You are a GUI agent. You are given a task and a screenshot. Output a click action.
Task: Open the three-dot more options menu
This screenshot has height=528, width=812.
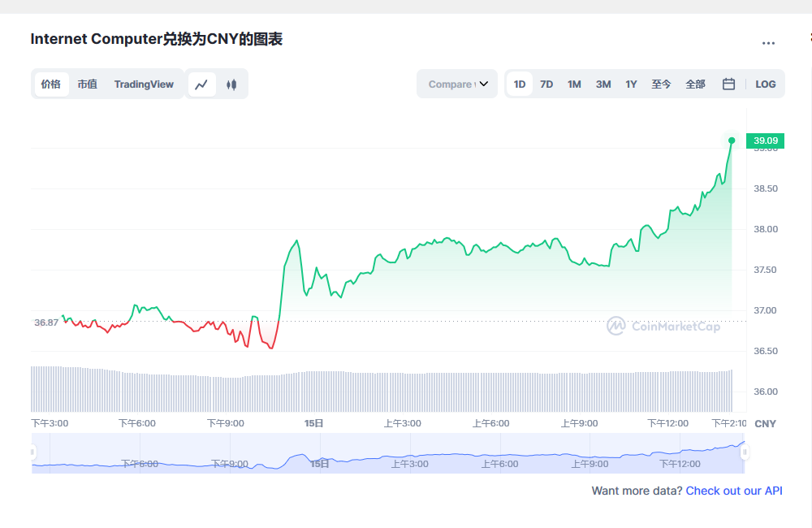pos(768,43)
